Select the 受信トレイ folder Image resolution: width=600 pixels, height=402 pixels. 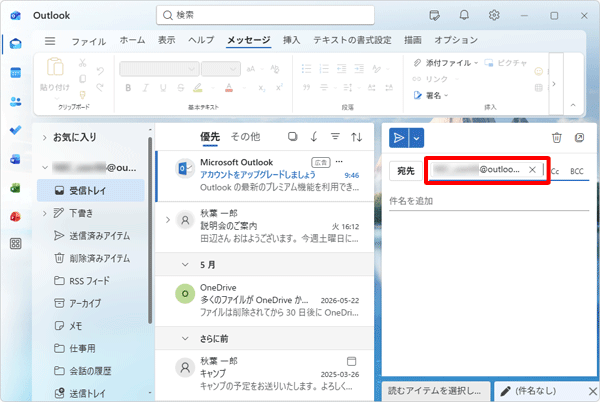[x=91, y=190]
